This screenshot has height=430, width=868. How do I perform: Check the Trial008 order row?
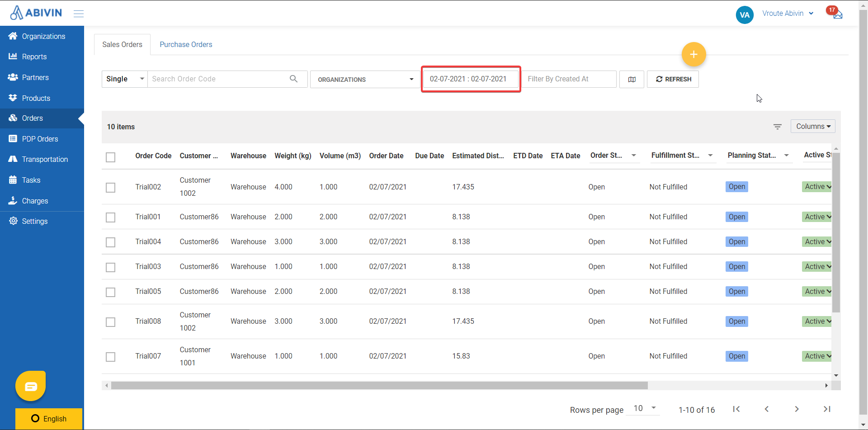(x=110, y=322)
